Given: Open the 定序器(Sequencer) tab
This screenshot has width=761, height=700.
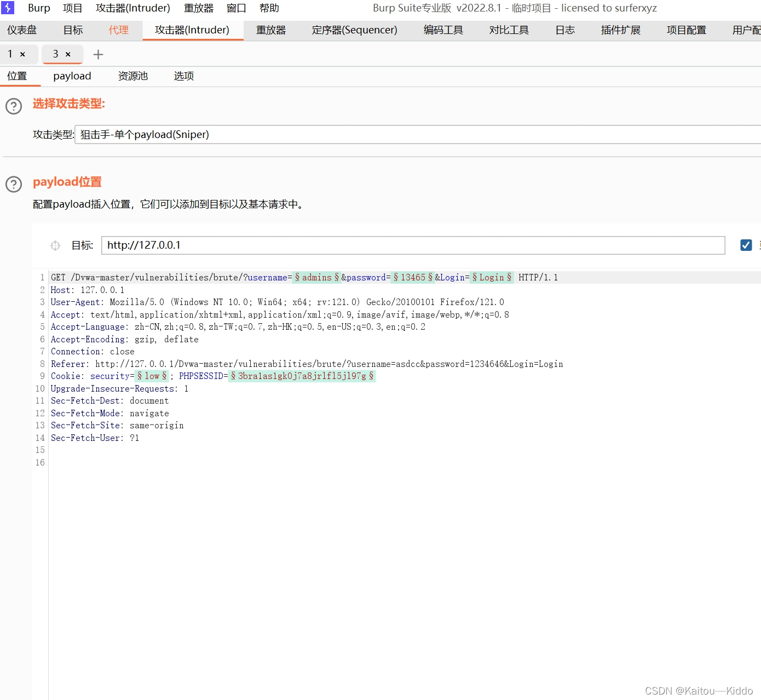Looking at the screenshot, I should point(354,30).
